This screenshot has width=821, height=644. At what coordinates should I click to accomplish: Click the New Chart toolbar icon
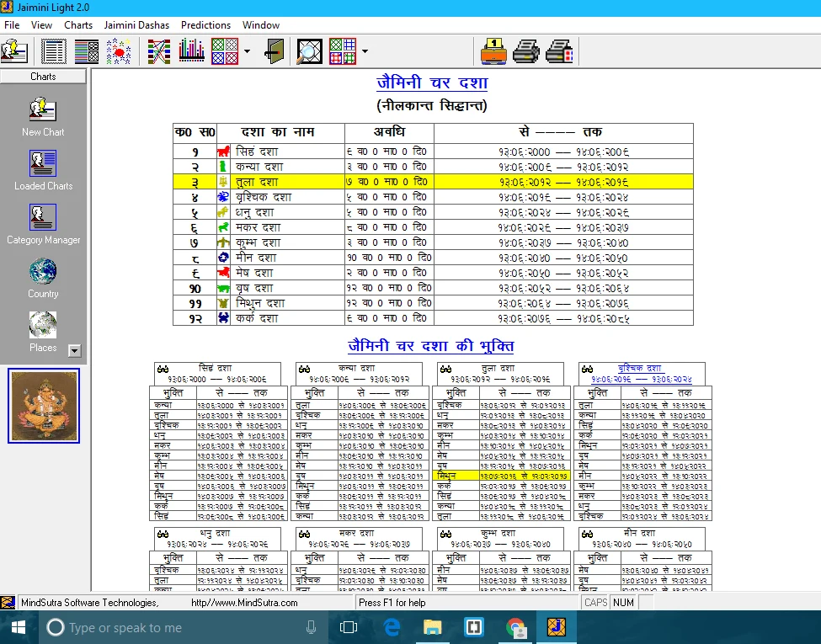(x=14, y=51)
